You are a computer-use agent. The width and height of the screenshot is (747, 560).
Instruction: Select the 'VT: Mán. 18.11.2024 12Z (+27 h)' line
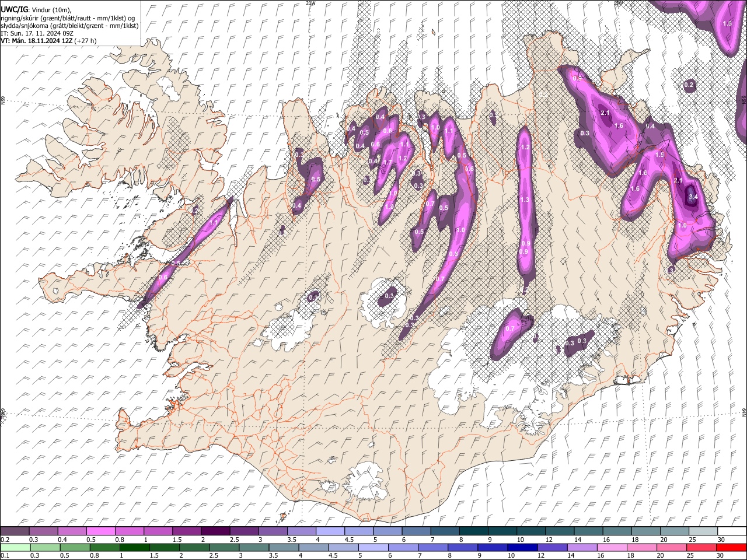pos(48,41)
